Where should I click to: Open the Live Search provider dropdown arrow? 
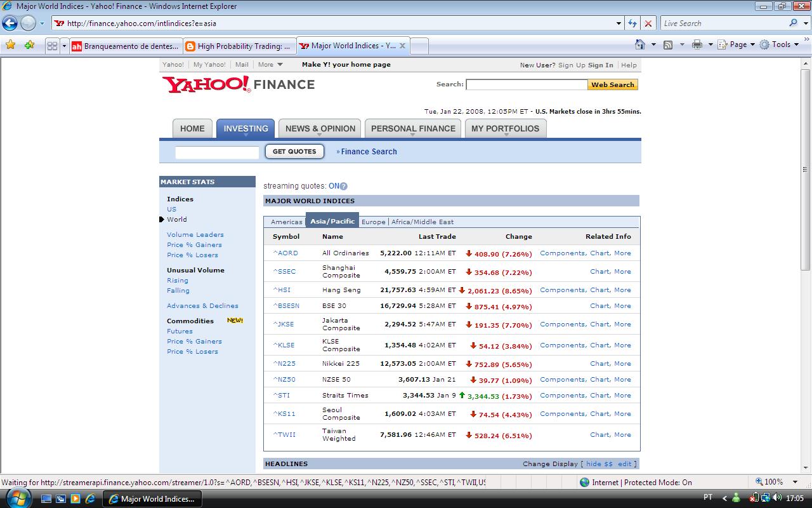coord(804,23)
